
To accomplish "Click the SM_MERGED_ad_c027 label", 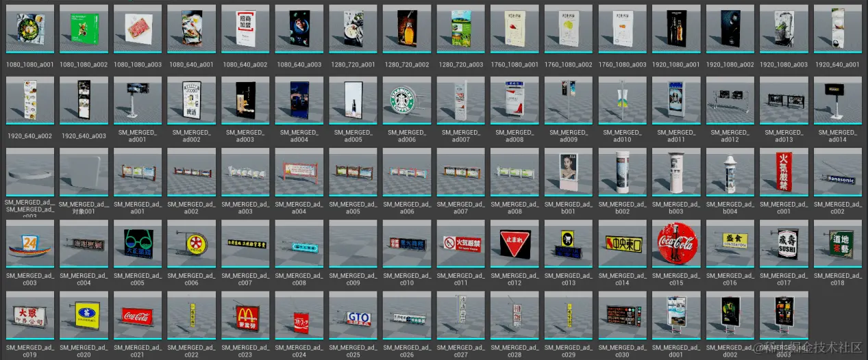I will click(x=461, y=351).
